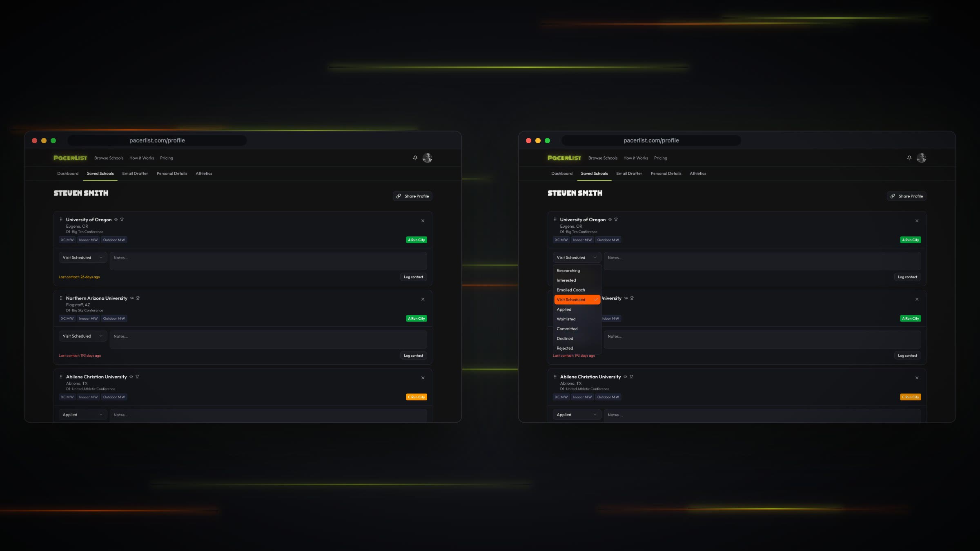
Task: Grab drag handle of University of Oregon card, left window
Action: 61,220
